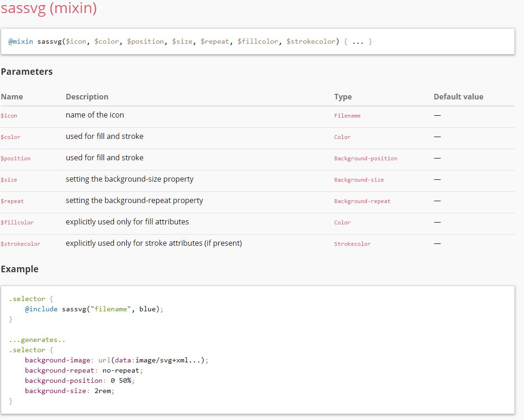Select the '$position' parameter name cell

[16, 158]
